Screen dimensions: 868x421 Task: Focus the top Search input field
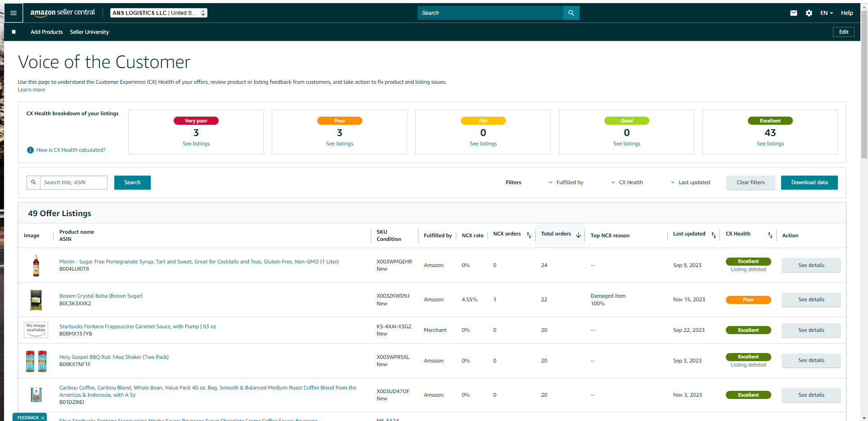pos(490,13)
